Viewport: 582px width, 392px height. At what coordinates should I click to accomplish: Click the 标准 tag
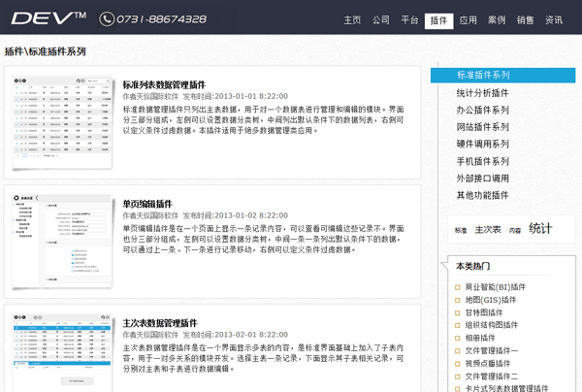tap(461, 231)
